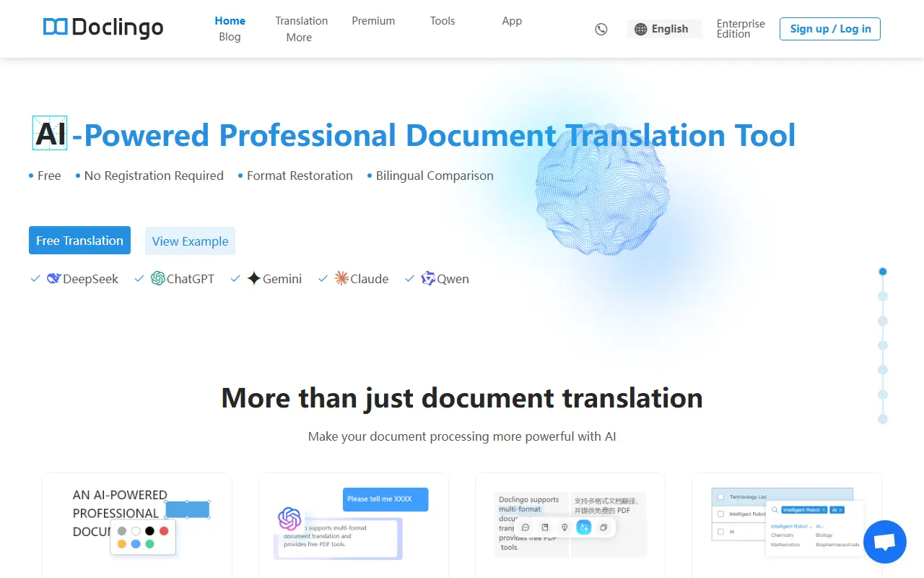Screen dimensions: 924x578
Task: Check the Intelligent Robot row checkbox
Action: coord(720,514)
